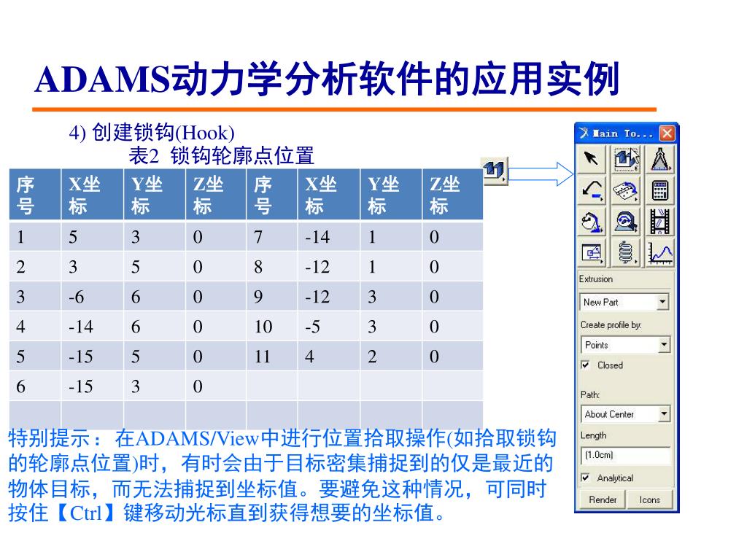Image resolution: width=747 pixels, height=560 pixels.
Task: Click Y value 5 in point 2 row
Action: coord(136,267)
